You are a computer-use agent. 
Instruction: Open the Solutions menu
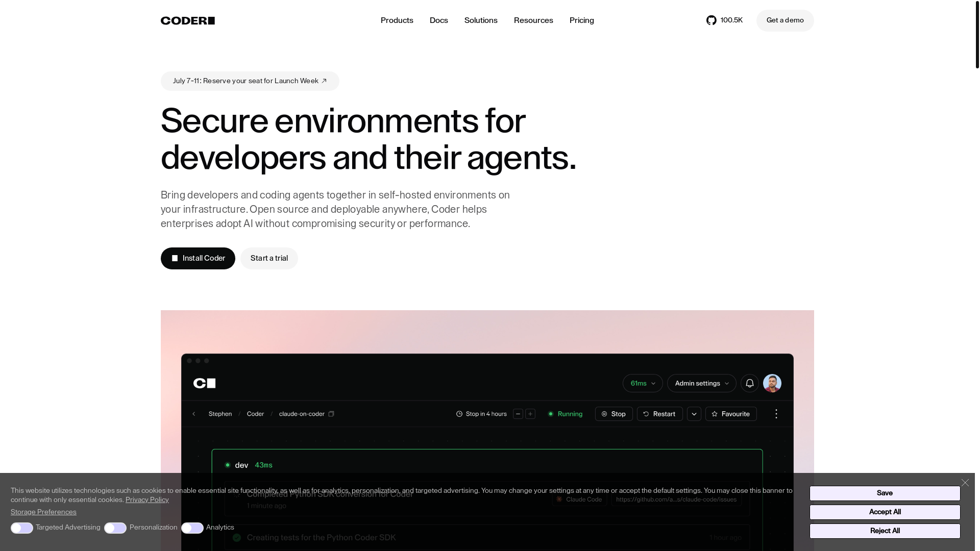[481, 20]
